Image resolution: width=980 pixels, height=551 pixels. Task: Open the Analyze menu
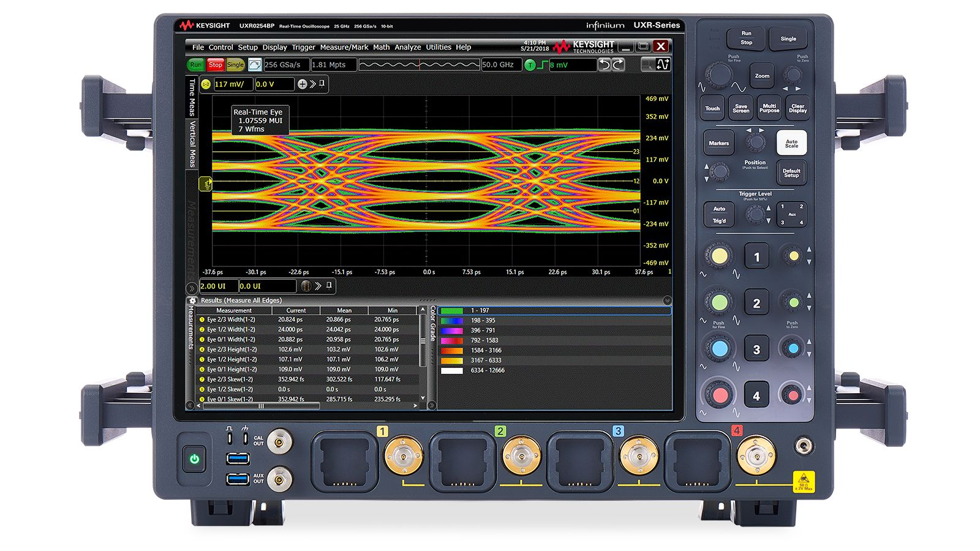[x=407, y=47]
